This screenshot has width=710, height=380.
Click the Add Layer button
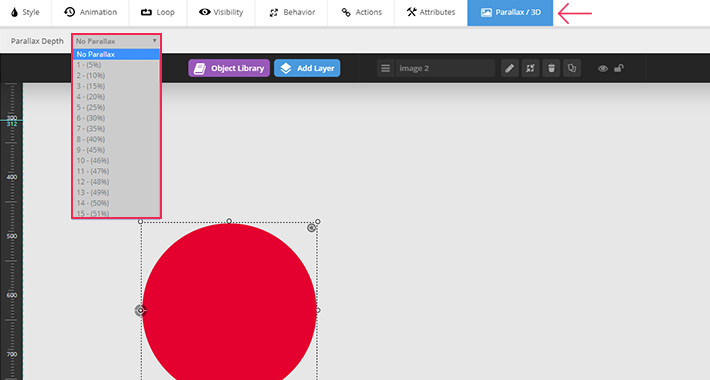pos(307,68)
